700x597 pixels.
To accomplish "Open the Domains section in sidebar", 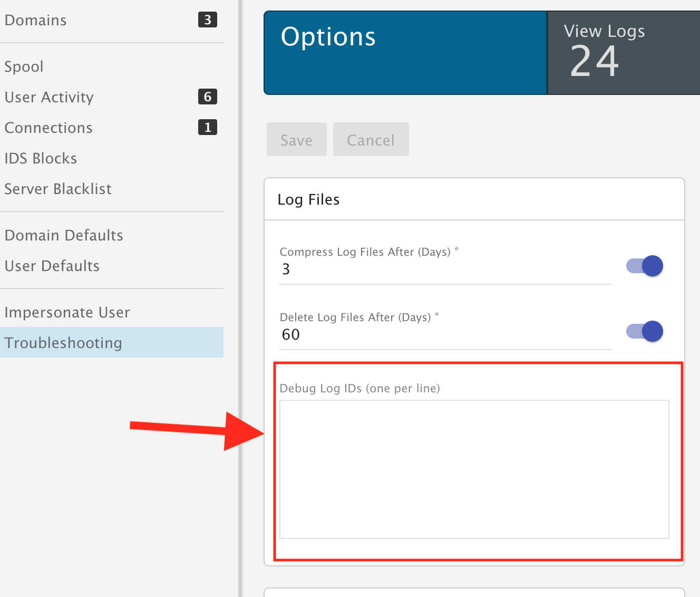I will [36, 21].
